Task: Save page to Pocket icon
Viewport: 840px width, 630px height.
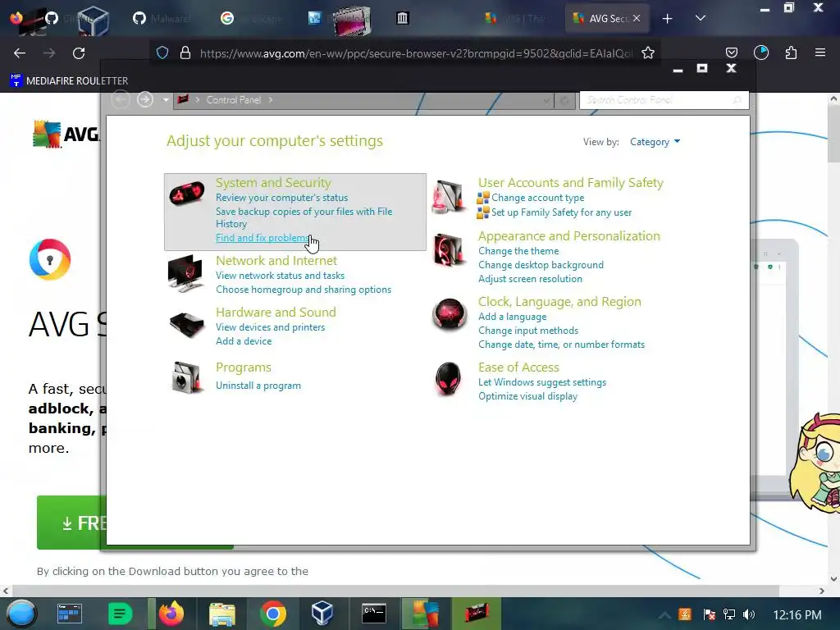Action: [731, 53]
